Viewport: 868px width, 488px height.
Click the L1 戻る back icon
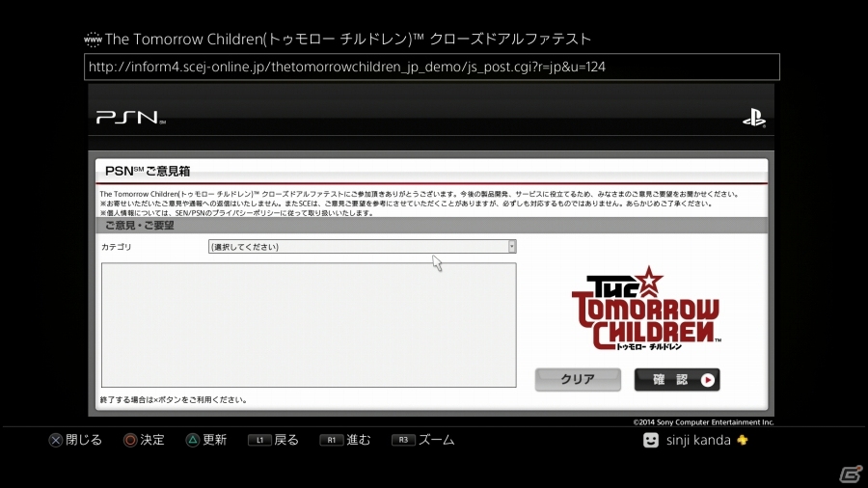pyautogui.click(x=259, y=441)
